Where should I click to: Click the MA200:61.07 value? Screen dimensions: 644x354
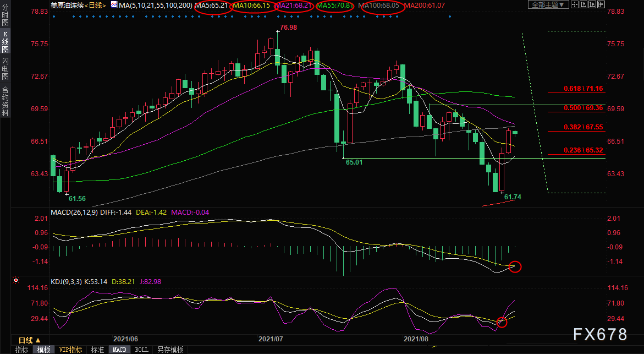coord(425,6)
